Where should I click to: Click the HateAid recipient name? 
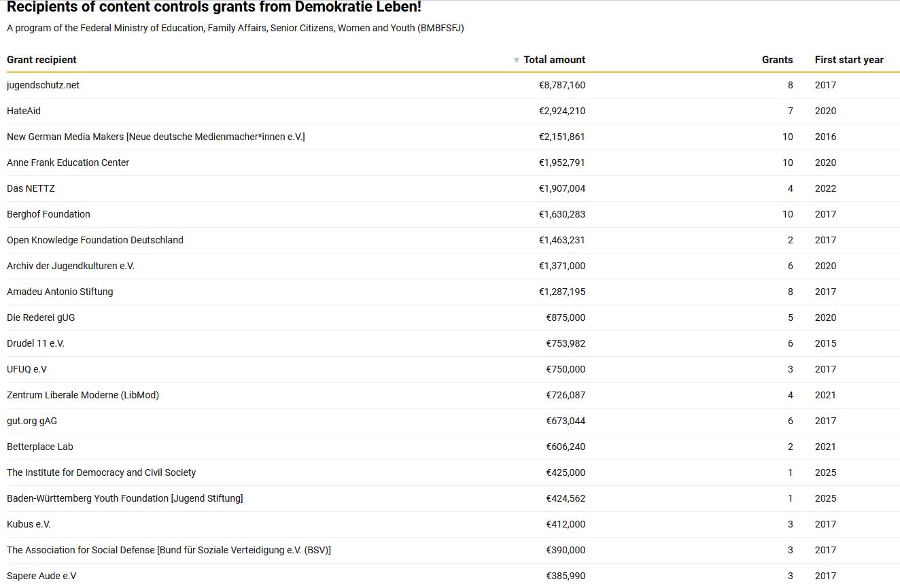pos(24,111)
